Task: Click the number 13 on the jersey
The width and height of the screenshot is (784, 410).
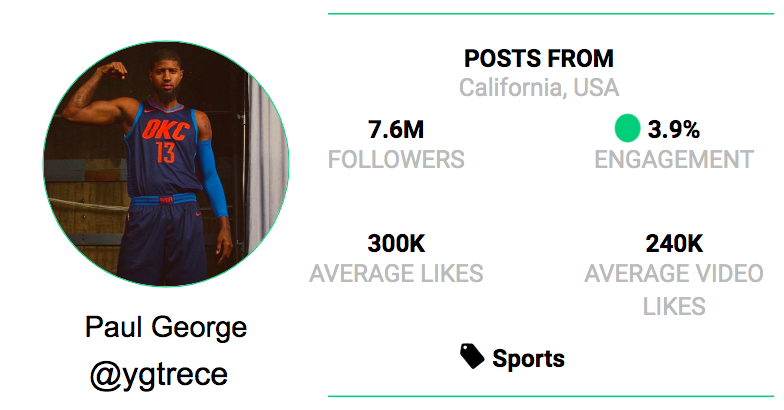Action: (165, 153)
